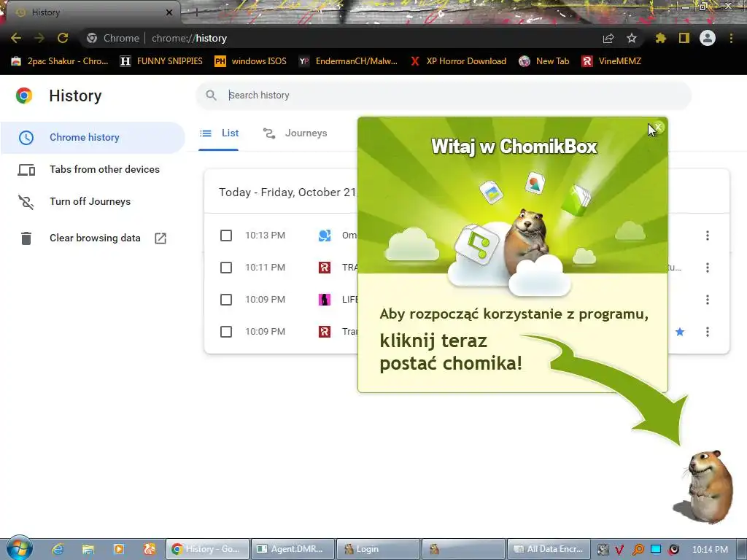The height and width of the screenshot is (560, 747).
Task: Open the windows ISOS bookmark
Action: click(251, 61)
